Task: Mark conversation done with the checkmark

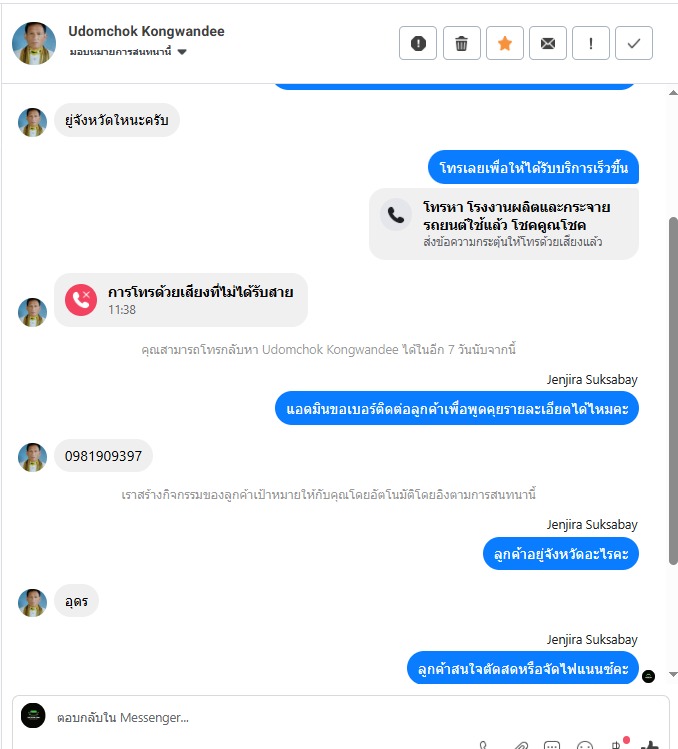Action: tap(634, 43)
